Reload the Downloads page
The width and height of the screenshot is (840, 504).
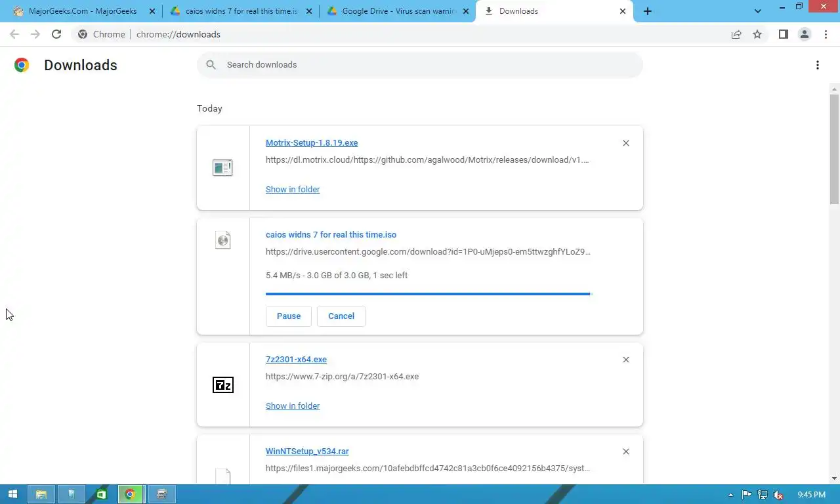(56, 34)
